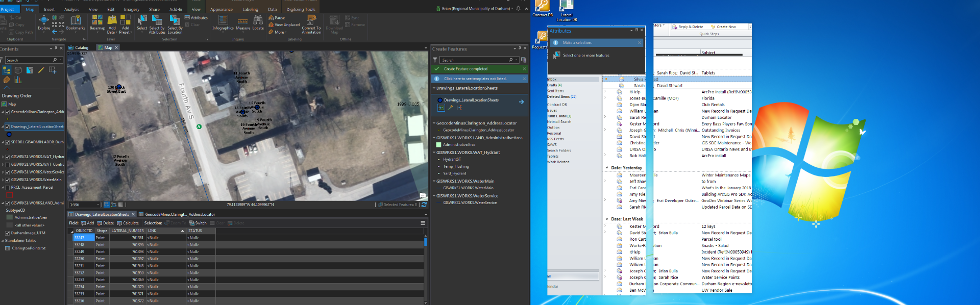Viewport: 980px width, 305px height.
Task: Enable WAT_Contrc layer checkbox
Action: [8, 164]
